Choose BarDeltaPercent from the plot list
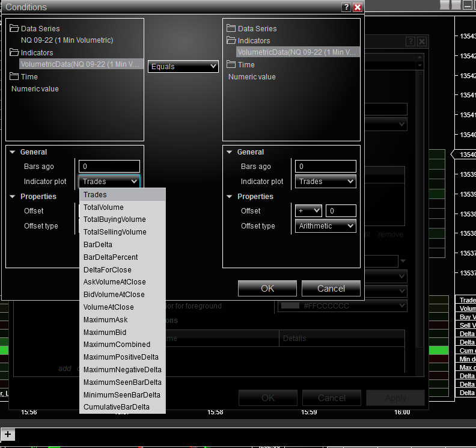This screenshot has width=476, height=448. pyautogui.click(x=123, y=257)
